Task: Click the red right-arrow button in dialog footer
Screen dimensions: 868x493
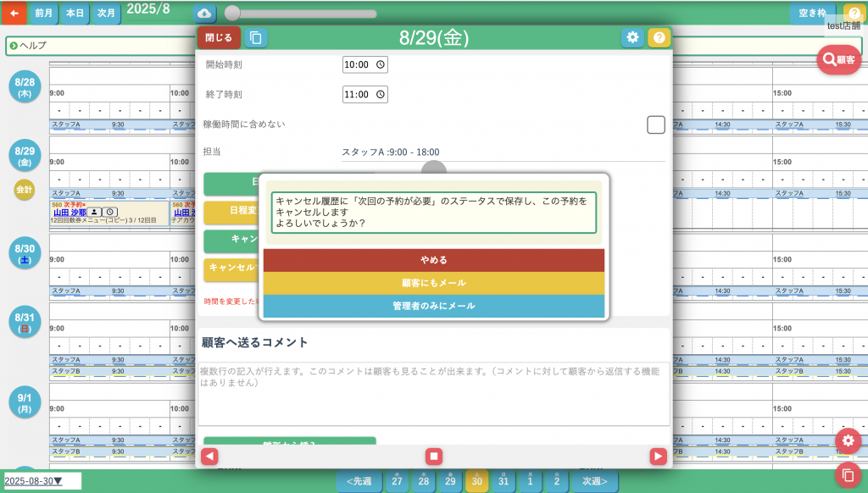Action: point(658,457)
